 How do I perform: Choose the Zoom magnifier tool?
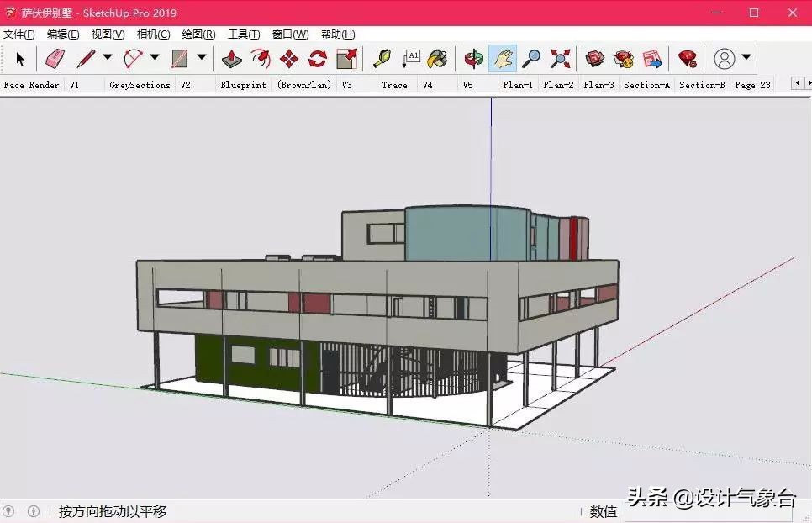(531, 59)
